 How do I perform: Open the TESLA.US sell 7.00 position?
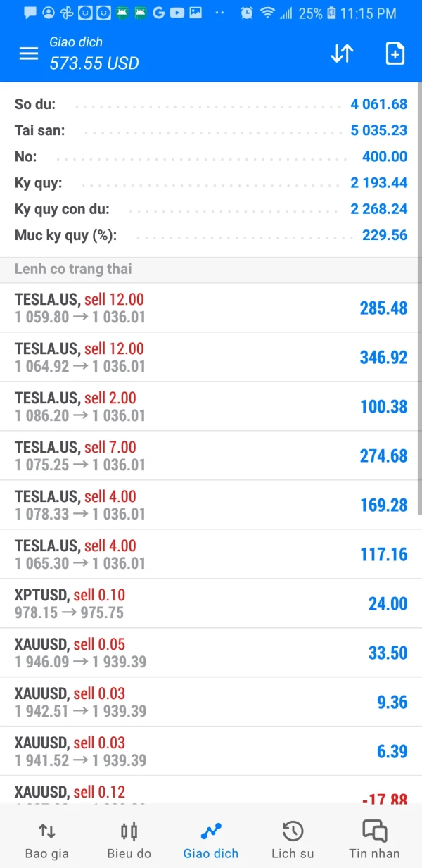tap(211, 455)
